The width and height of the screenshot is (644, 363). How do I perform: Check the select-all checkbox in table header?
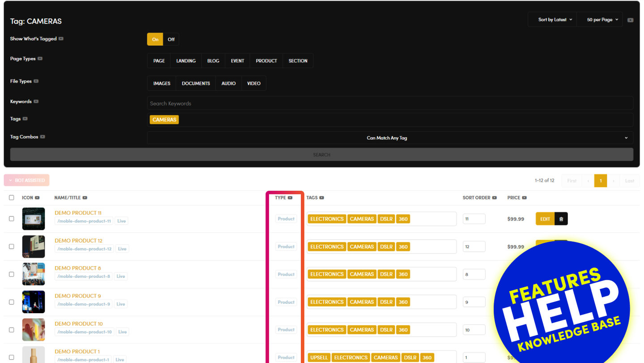point(12,198)
